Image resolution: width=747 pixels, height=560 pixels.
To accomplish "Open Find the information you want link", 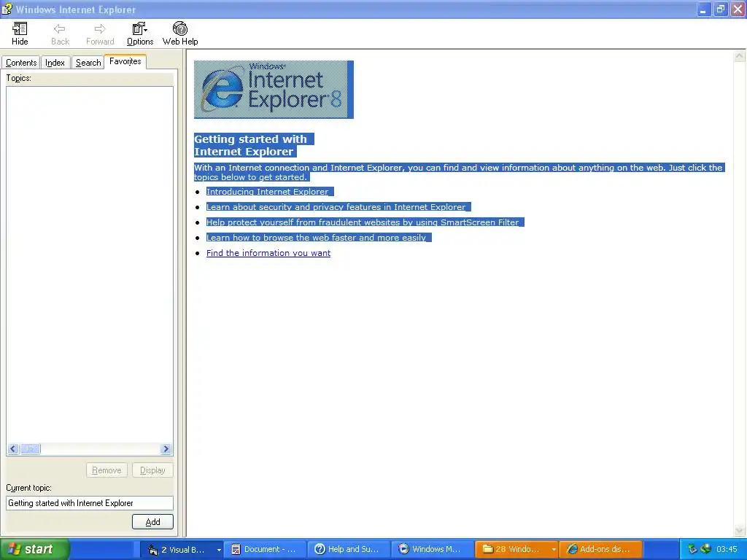I will (x=268, y=253).
